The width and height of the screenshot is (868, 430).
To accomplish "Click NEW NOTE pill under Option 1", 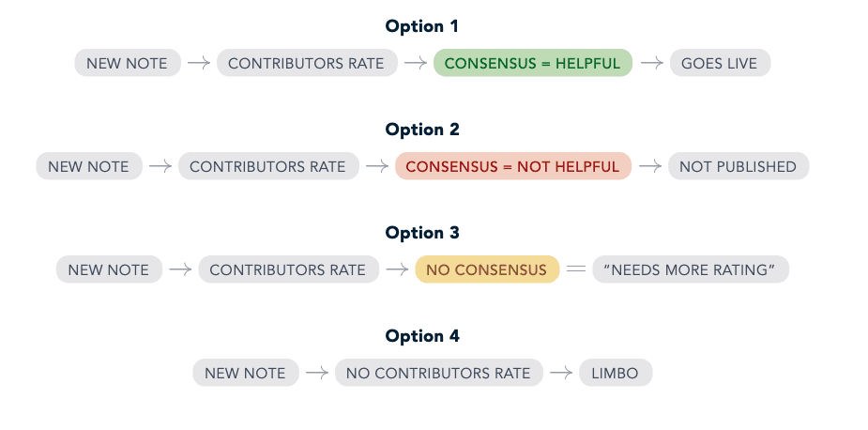I will tap(128, 63).
